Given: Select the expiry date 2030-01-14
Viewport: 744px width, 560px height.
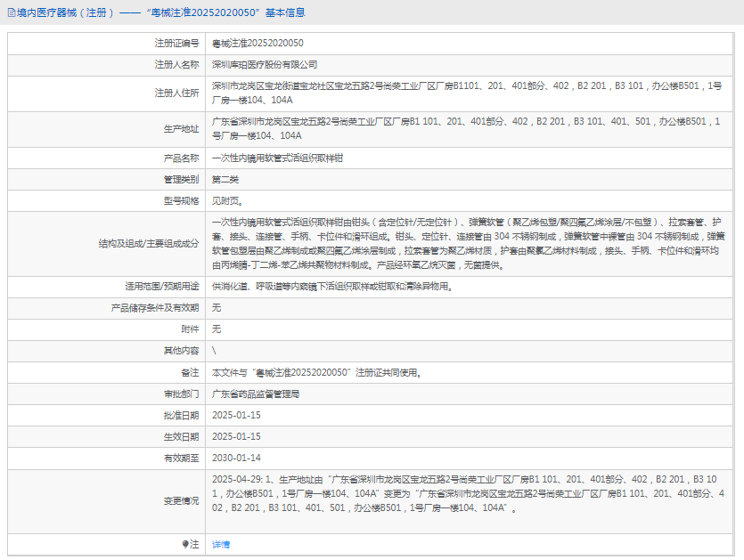Looking at the screenshot, I should click(x=236, y=458).
